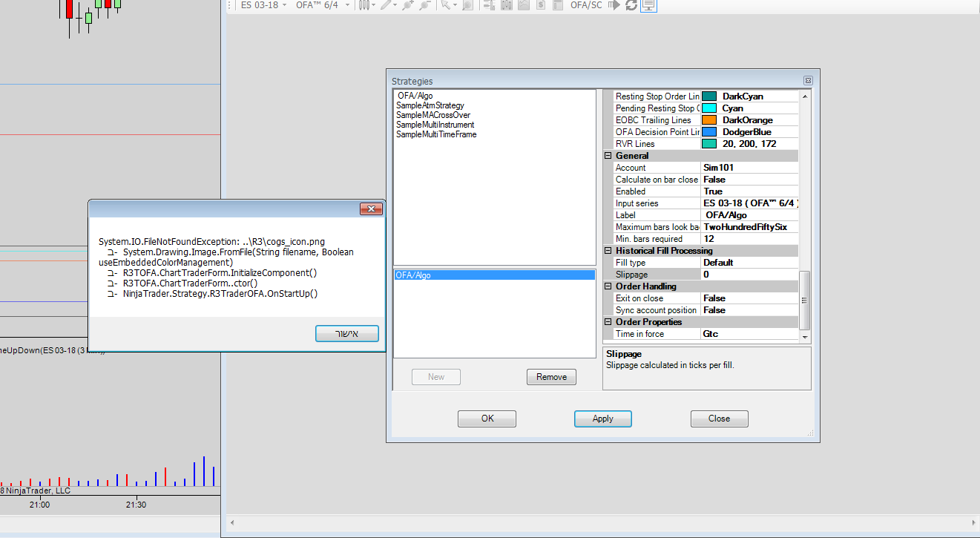
Task: Click the Apply button
Action: [x=602, y=419]
